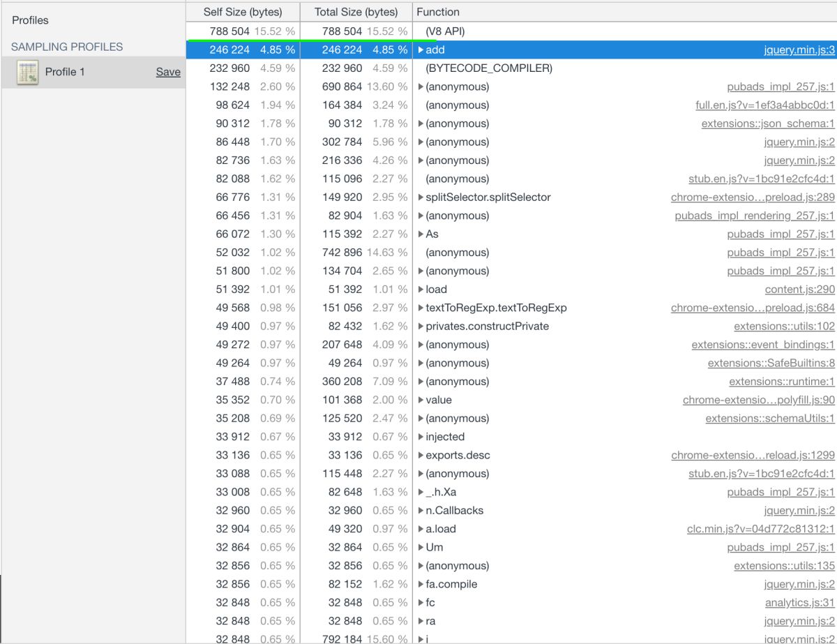Image resolution: width=837 pixels, height=644 pixels.
Task: Select SAMPLING PROFILES section heading
Action: click(66, 47)
